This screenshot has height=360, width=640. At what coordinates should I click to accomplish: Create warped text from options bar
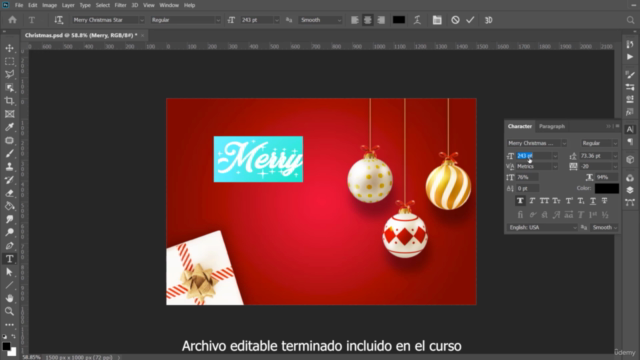pyautogui.click(x=417, y=20)
